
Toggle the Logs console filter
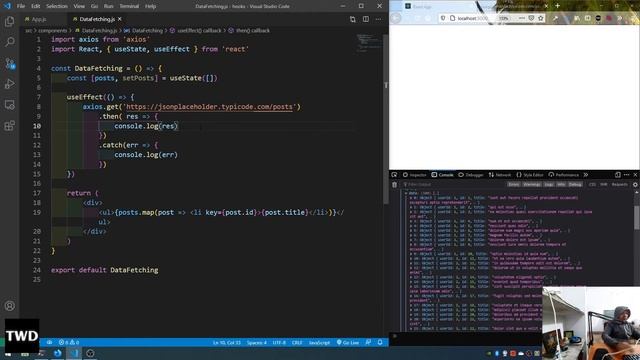(x=549, y=184)
